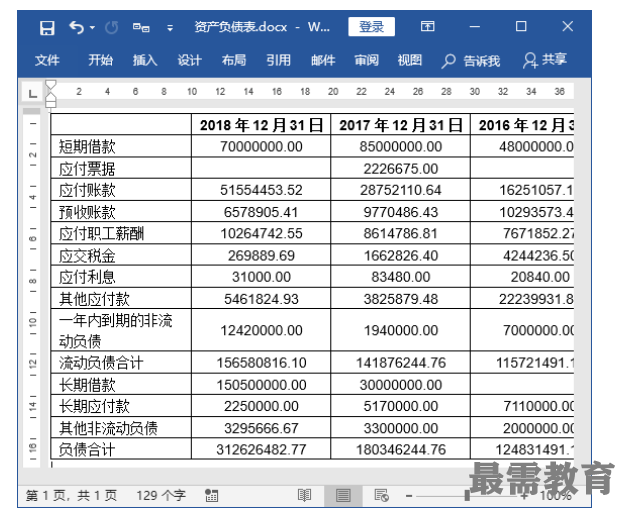
Task: Switch to the 设计 tab
Action: (189, 60)
